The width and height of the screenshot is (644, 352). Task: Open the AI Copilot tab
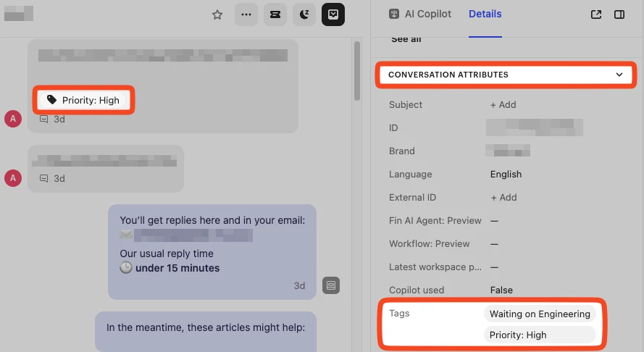click(x=419, y=14)
